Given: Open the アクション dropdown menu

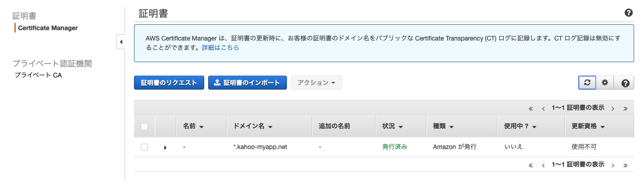Looking at the screenshot, I should coord(316,83).
